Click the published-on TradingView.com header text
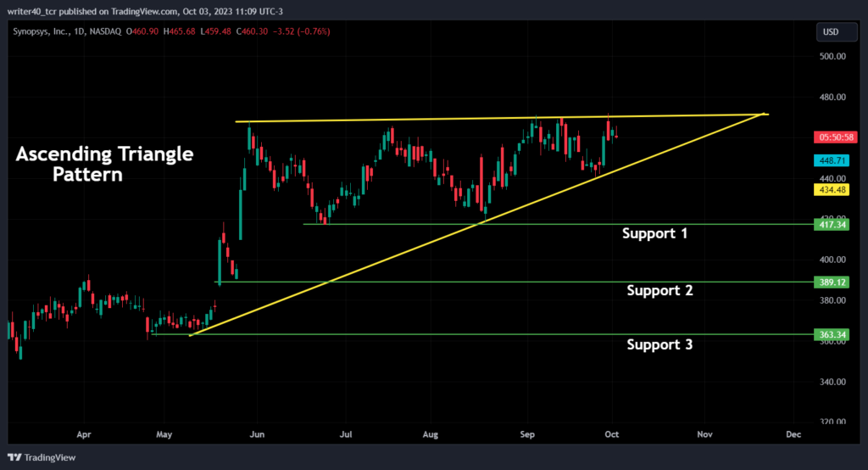The width and height of the screenshot is (868, 470). (145, 11)
